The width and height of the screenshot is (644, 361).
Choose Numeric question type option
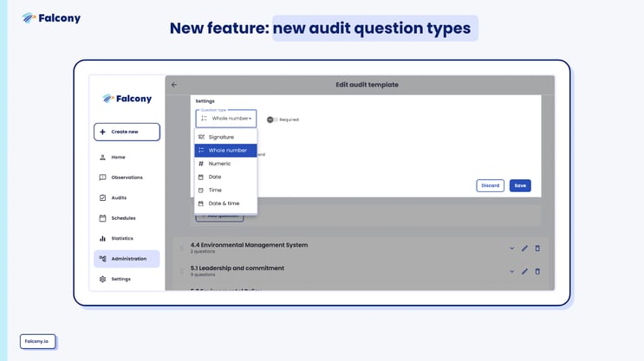[x=219, y=164]
